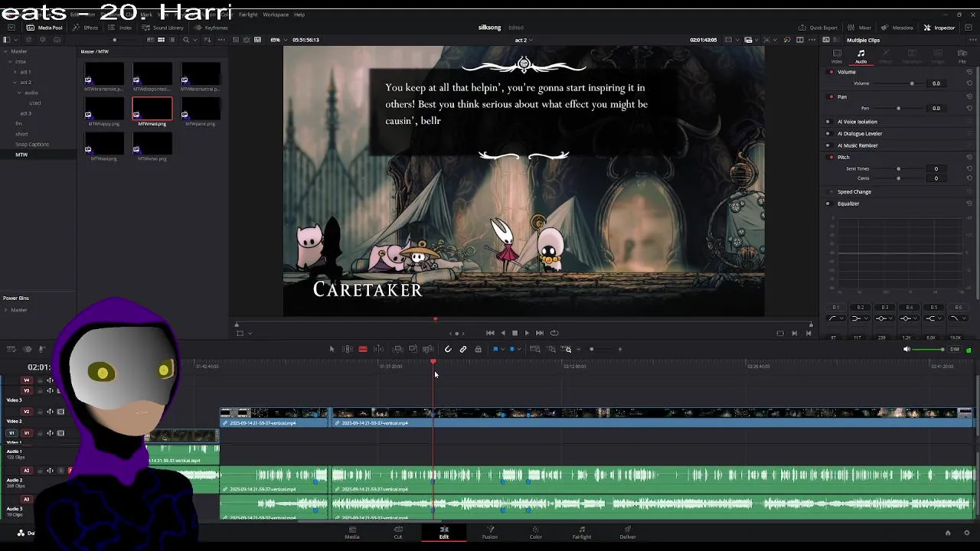Jump to first frame playback button
This screenshot has height=551, width=980.
(x=490, y=333)
